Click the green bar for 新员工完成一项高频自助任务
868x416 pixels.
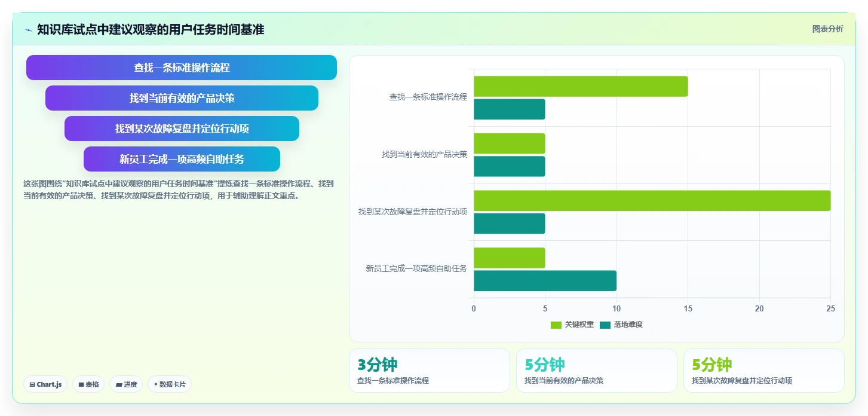(x=510, y=258)
